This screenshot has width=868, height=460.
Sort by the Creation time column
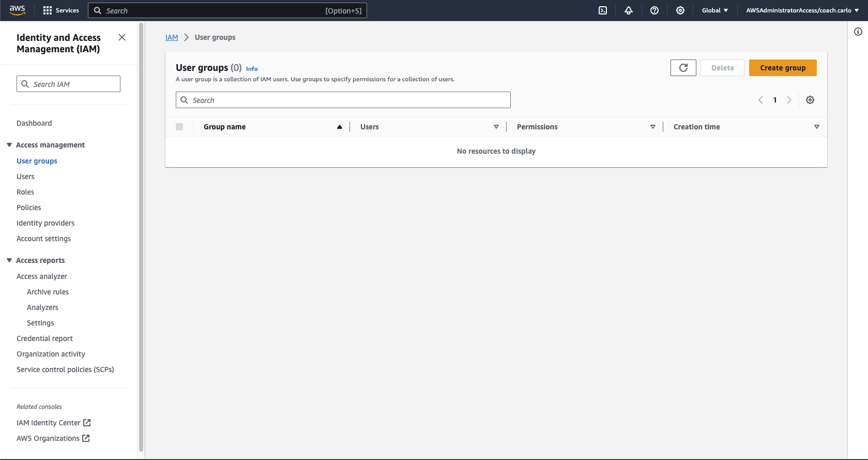pyautogui.click(x=697, y=127)
